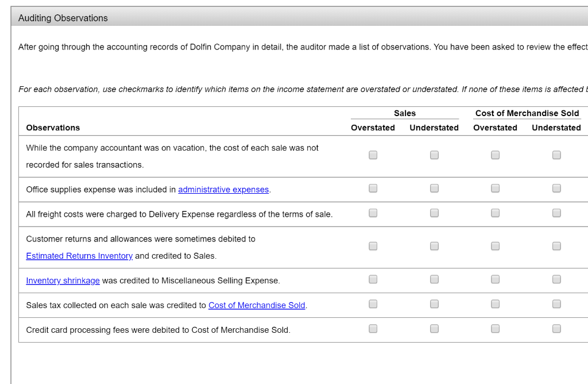Check Sales Overstated for inventory shrinkage row
Image resolution: width=588 pixels, height=384 pixels.
373,279
